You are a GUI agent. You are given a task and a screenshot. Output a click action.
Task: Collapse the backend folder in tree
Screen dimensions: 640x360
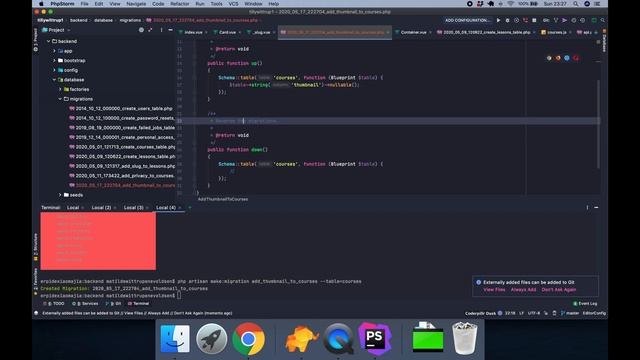coord(49,41)
